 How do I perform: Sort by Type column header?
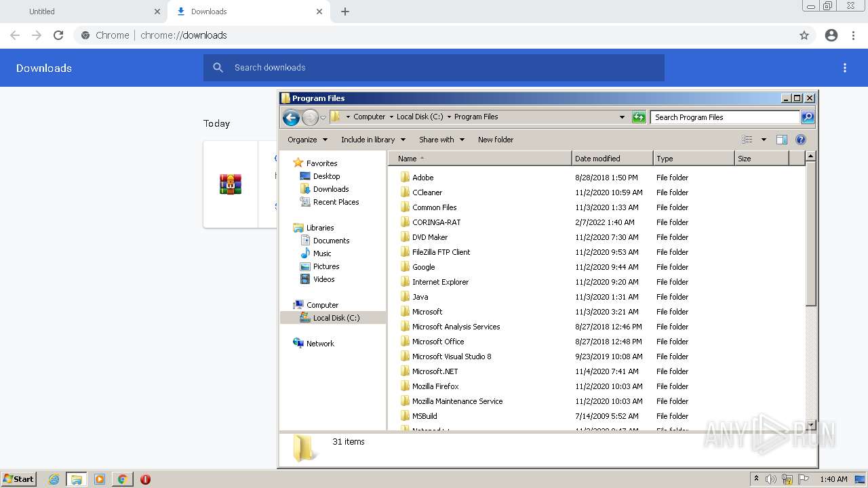click(694, 159)
